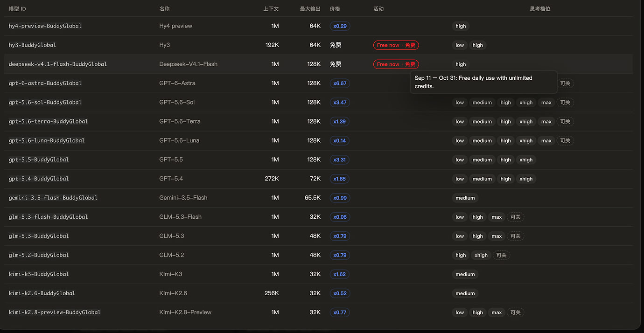
Task: Choose max level for Kimi-K2.8-Preview
Action: pyautogui.click(x=497, y=312)
